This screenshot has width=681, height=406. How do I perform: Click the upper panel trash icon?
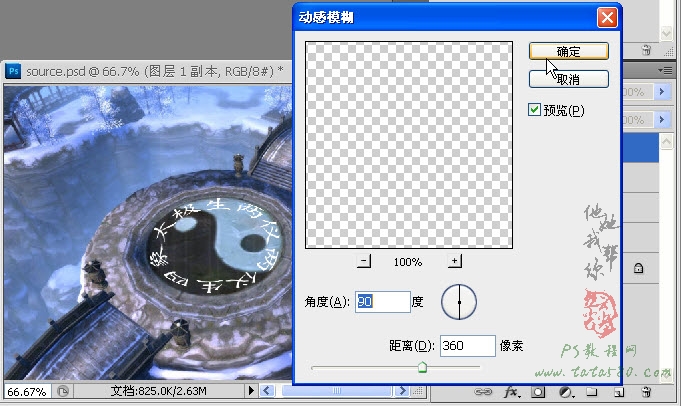pyautogui.click(x=646, y=50)
